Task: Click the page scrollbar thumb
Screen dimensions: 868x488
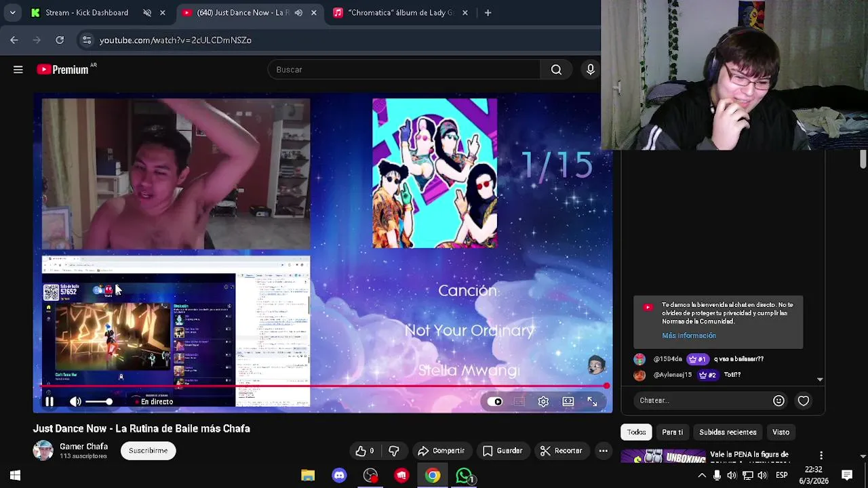Action: tap(863, 159)
